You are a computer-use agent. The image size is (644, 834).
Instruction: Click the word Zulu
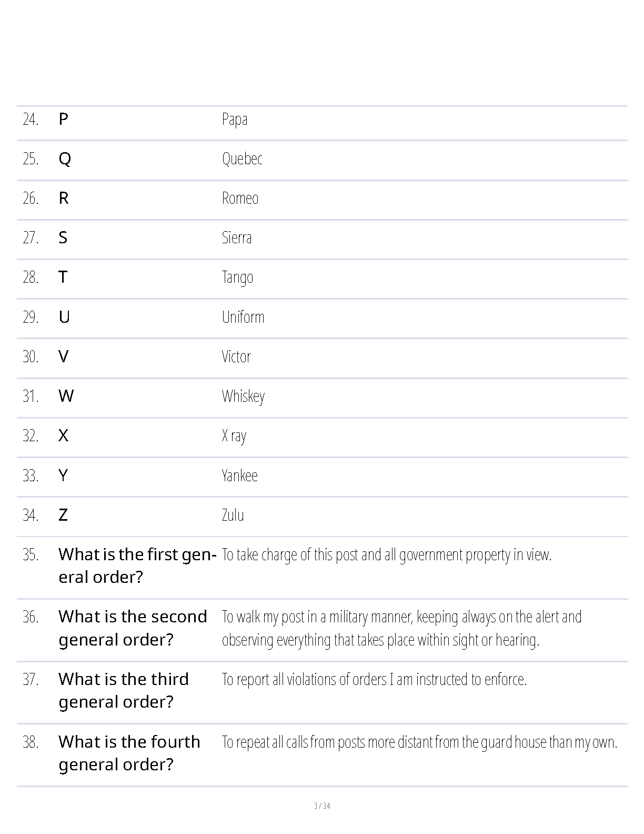coord(233,515)
